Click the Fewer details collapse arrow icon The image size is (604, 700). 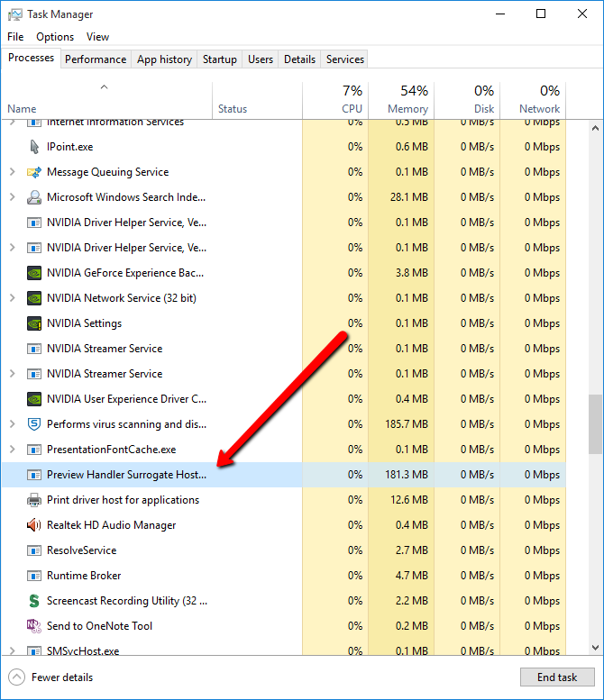click(16, 677)
